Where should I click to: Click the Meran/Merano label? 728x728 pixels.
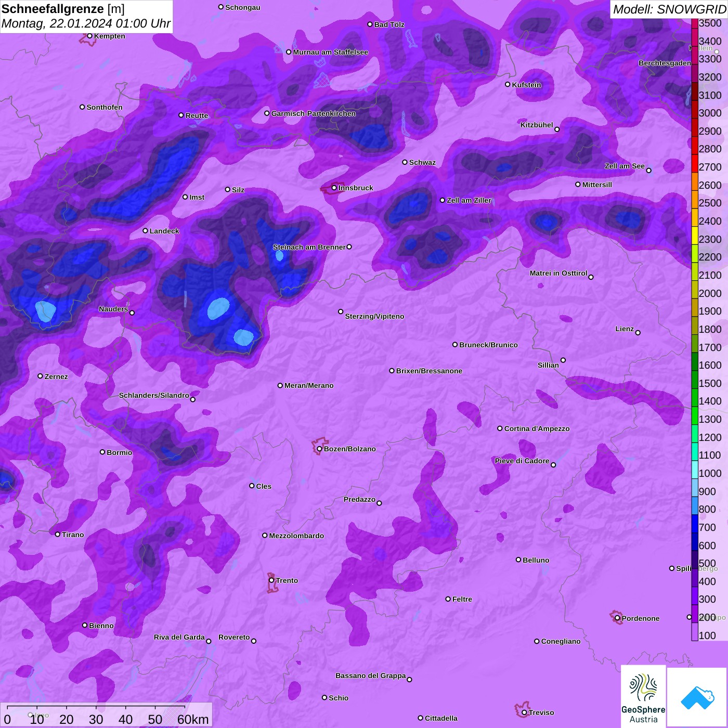309,385
